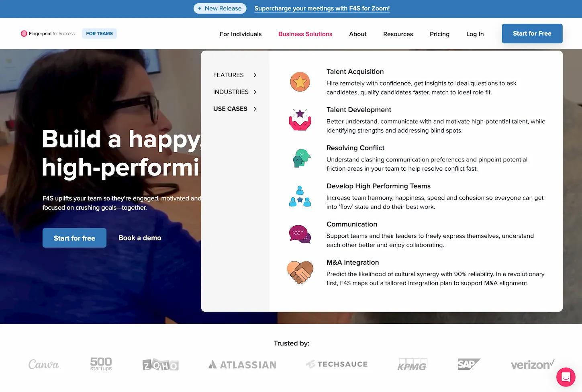Image resolution: width=582 pixels, height=392 pixels.
Task: Select the Resolving Conflict heads icon
Action: 301,158
